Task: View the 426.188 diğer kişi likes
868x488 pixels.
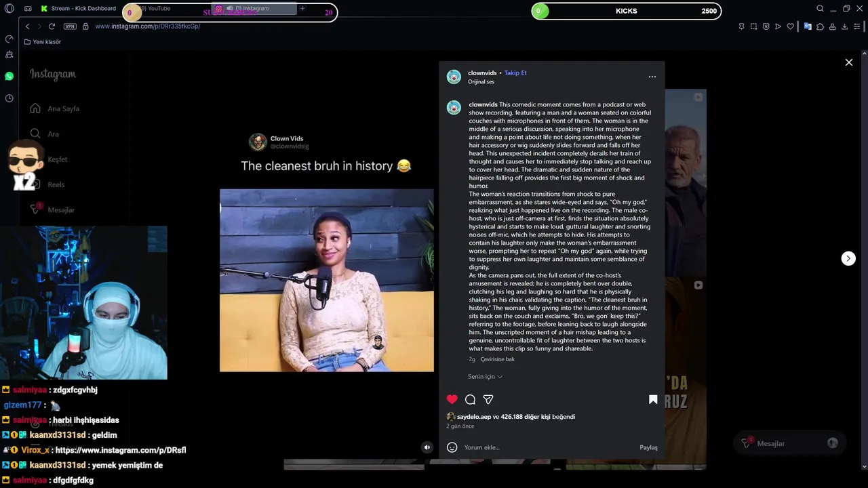Action: pos(526,417)
